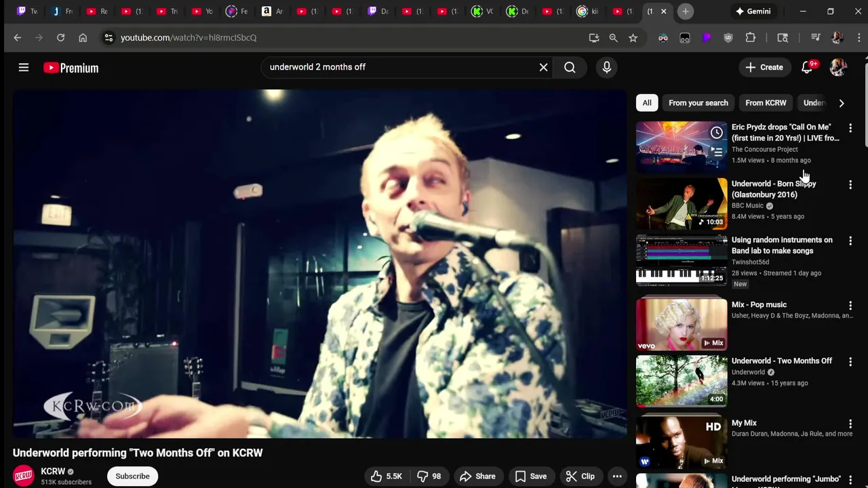Open notifications bell
This screenshot has height=488, width=868.
click(x=807, y=67)
